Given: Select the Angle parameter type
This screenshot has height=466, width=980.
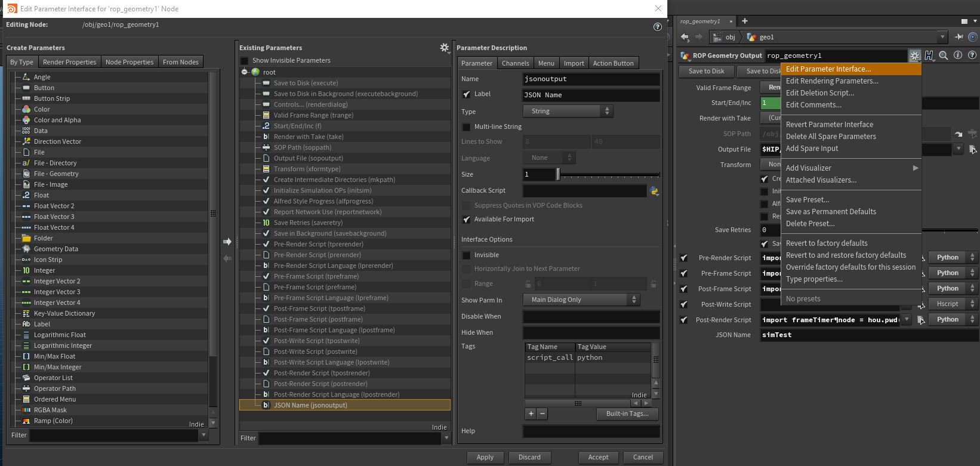Looking at the screenshot, I should click(42, 77).
